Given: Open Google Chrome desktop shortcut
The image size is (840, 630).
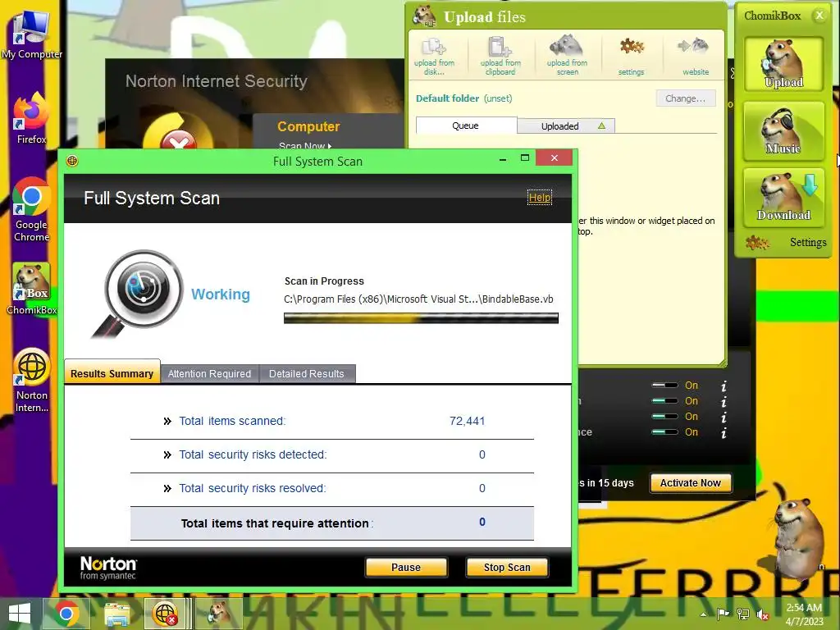Looking at the screenshot, I should point(31,209).
